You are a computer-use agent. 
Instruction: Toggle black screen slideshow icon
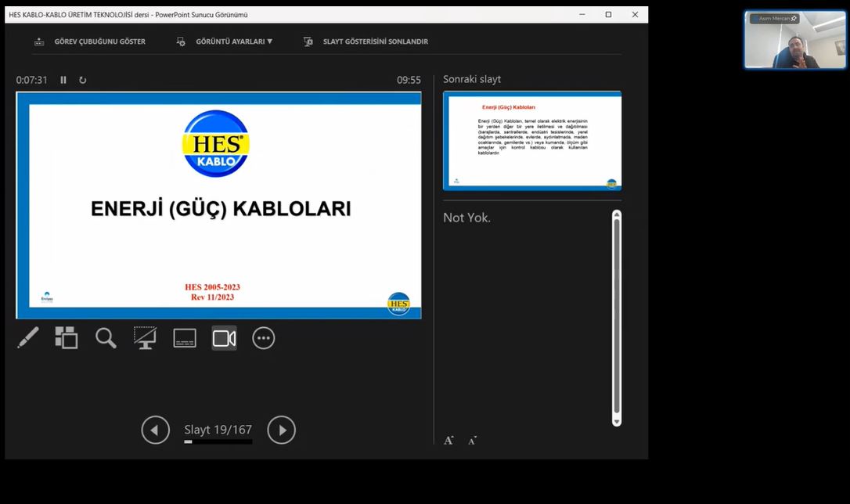[x=146, y=337]
